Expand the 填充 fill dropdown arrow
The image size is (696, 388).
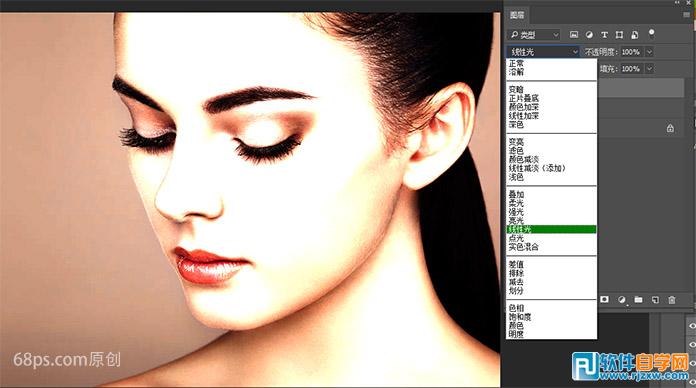click(649, 69)
